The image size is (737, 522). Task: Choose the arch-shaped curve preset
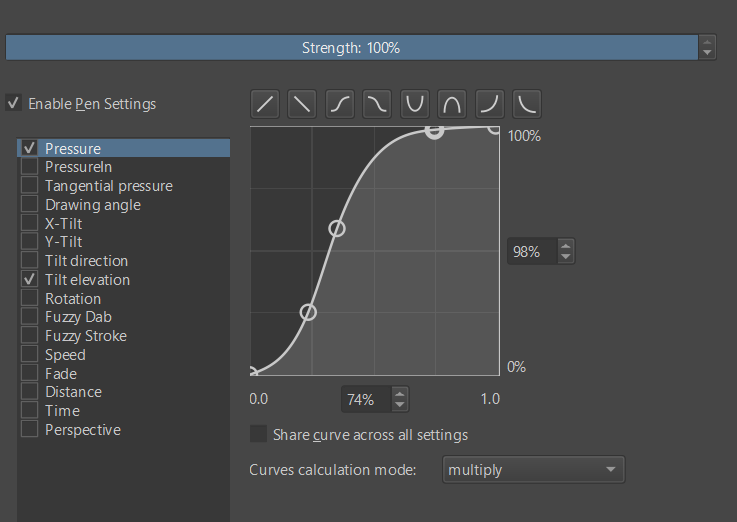point(452,103)
